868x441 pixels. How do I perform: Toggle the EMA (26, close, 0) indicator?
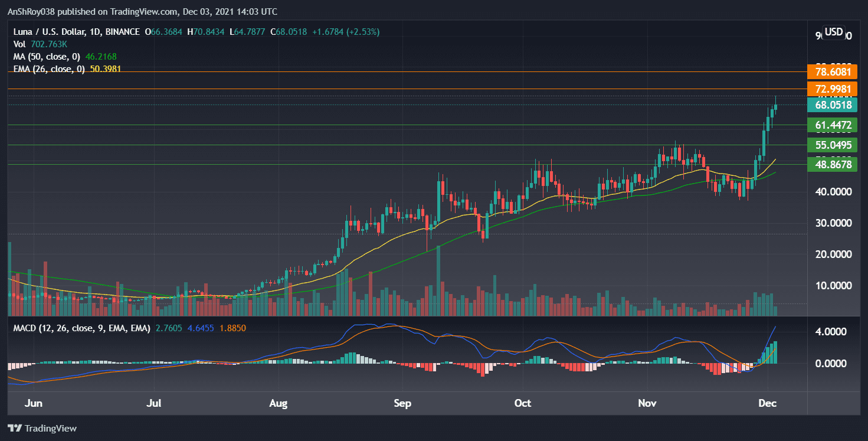tap(50, 68)
